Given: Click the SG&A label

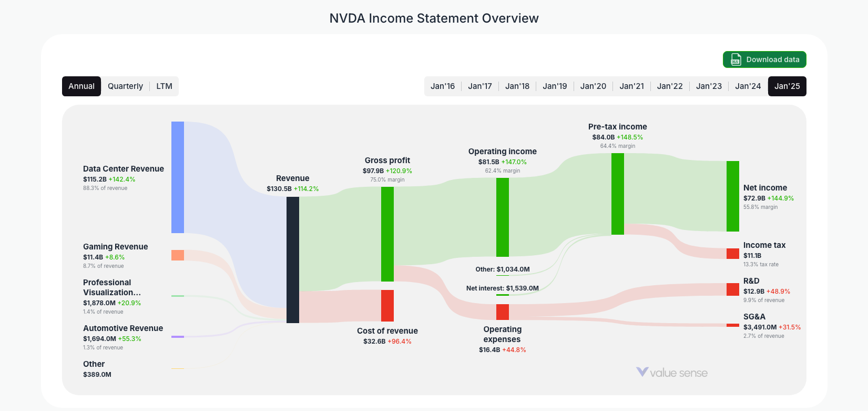Looking at the screenshot, I should [754, 317].
